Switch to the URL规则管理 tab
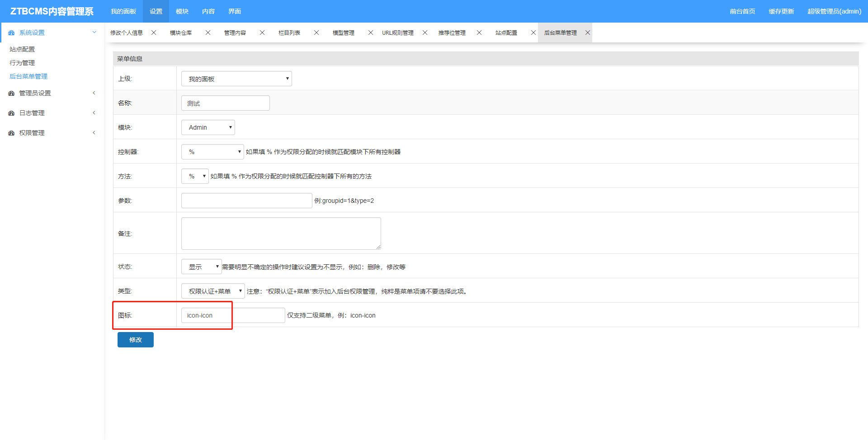Viewport: 868px width, 440px height. point(398,33)
